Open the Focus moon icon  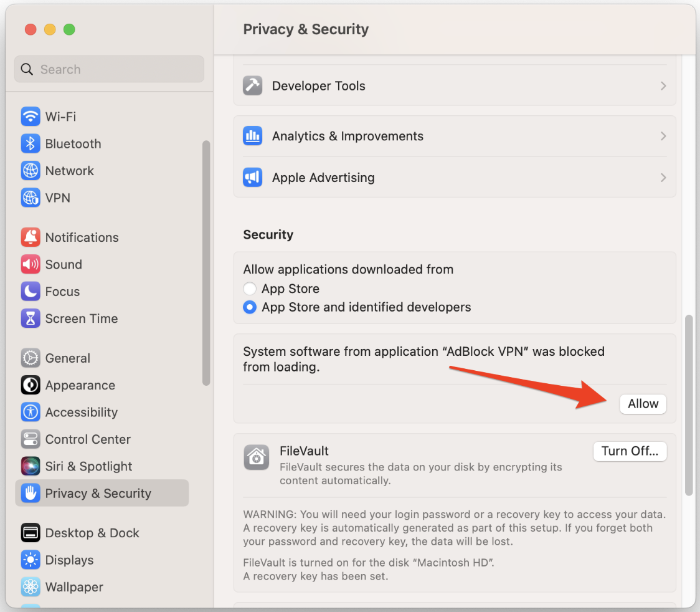pyautogui.click(x=30, y=292)
